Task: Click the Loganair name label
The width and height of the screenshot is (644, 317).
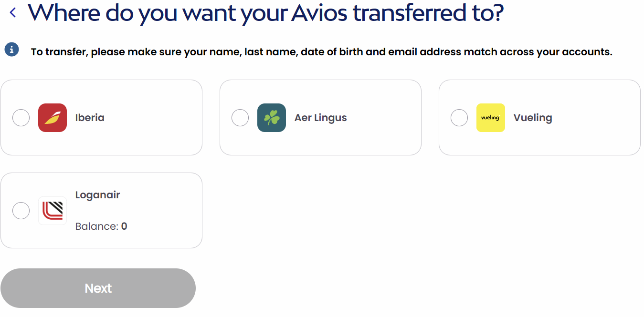Action: [x=98, y=195]
